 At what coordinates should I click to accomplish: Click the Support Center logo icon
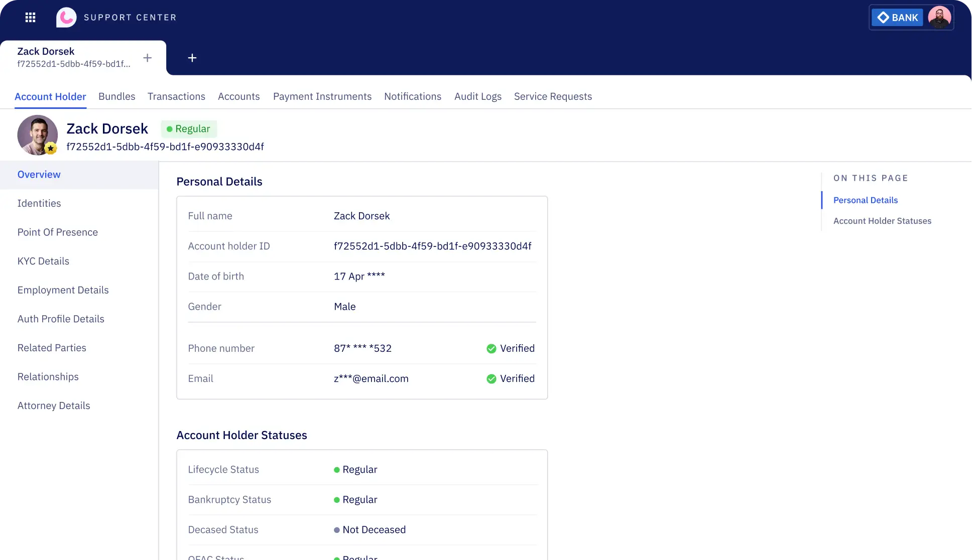click(66, 18)
